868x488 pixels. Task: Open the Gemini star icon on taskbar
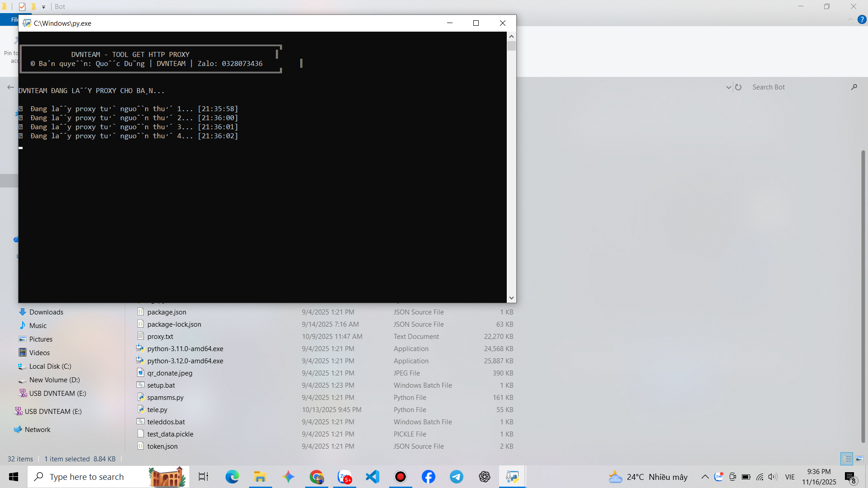pos(288,477)
